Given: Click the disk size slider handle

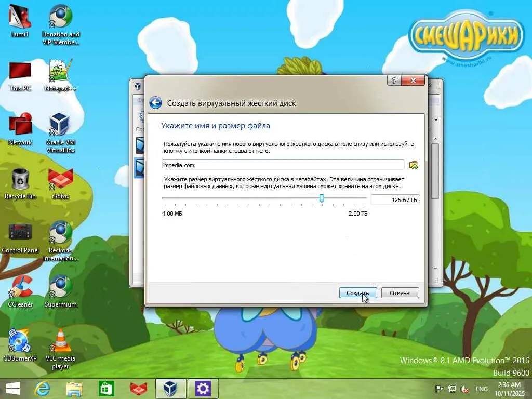Looking at the screenshot, I should pyautogui.click(x=322, y=198).
